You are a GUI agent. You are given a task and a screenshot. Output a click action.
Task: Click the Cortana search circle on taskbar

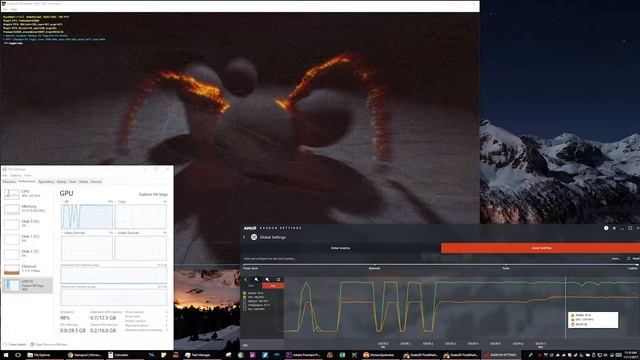pos(18,355)
